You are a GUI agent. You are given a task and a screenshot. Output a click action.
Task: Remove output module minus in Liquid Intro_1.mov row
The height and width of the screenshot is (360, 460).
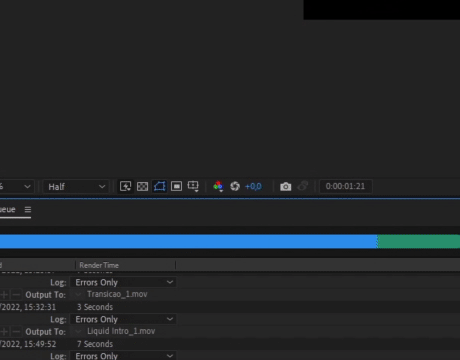(x=16, y=332)
